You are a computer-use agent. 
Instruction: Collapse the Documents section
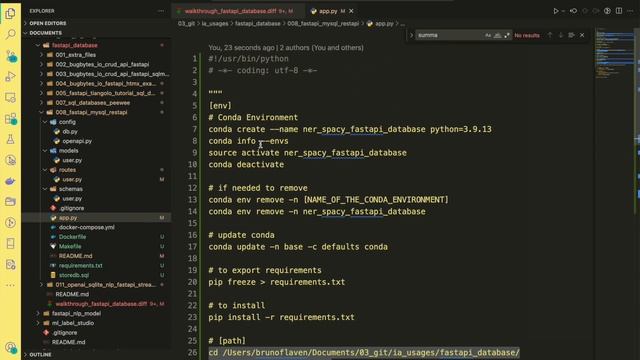45,33
